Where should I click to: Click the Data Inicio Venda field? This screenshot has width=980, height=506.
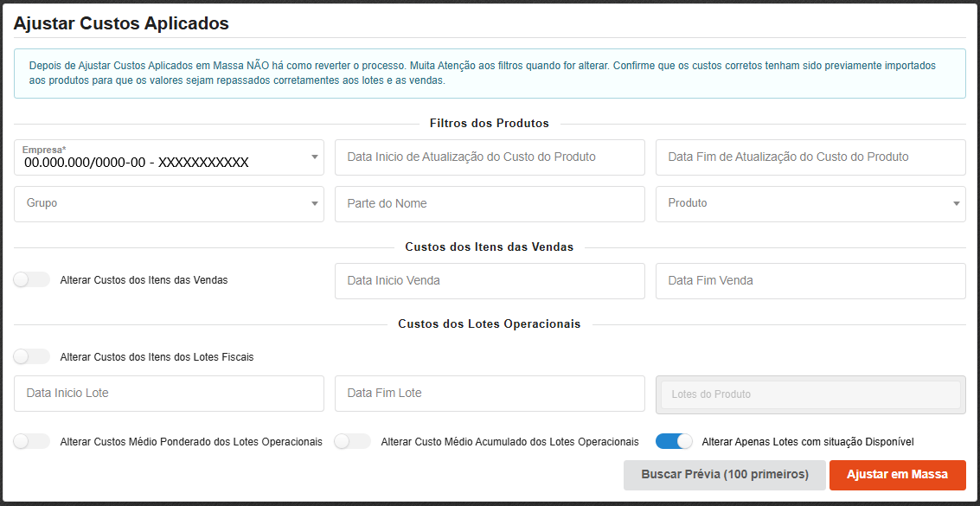point(490,279)
